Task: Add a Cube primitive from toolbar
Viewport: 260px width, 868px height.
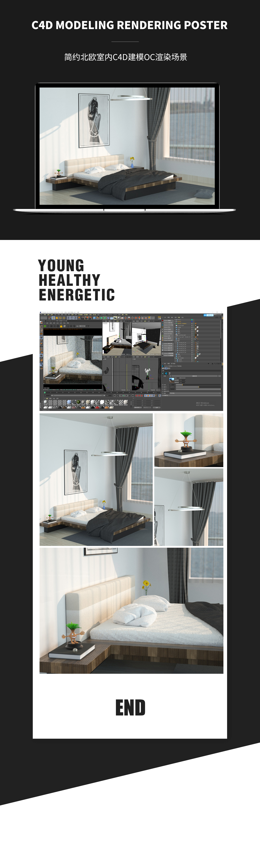Action: coord(94,318)
